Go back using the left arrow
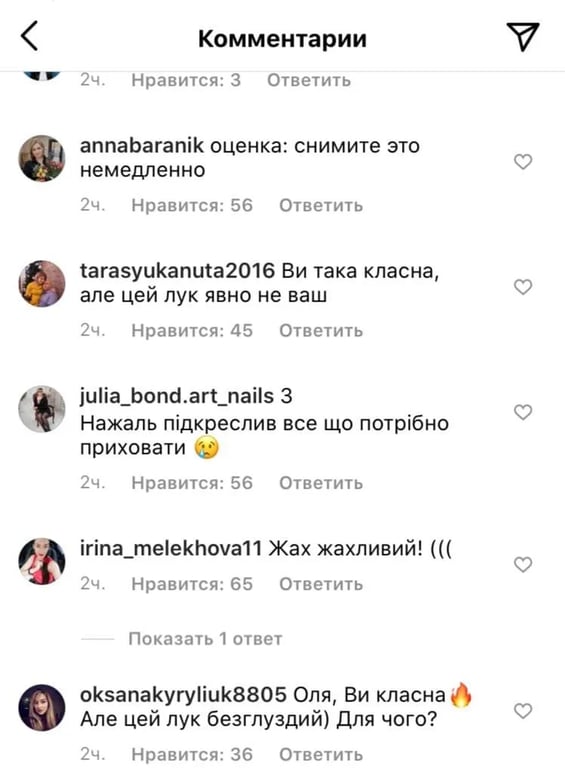565x768 pixels. coord(29,36)
